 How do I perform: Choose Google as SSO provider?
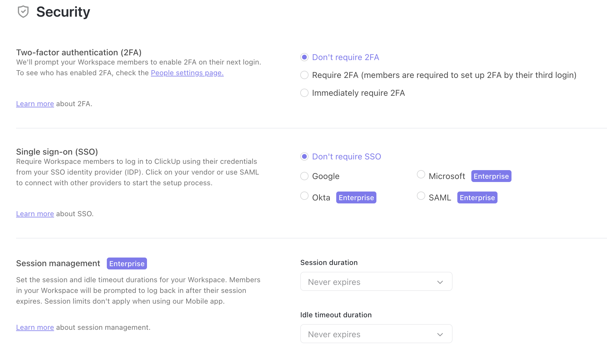304,176
